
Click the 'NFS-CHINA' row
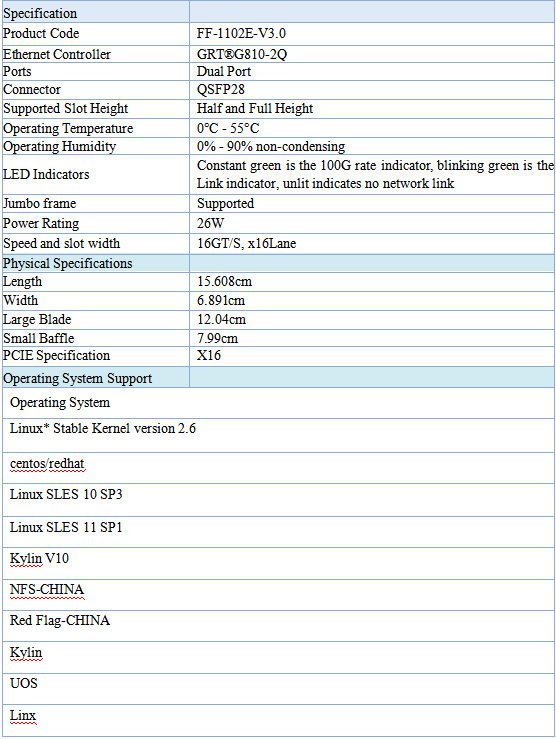point(278,595)
